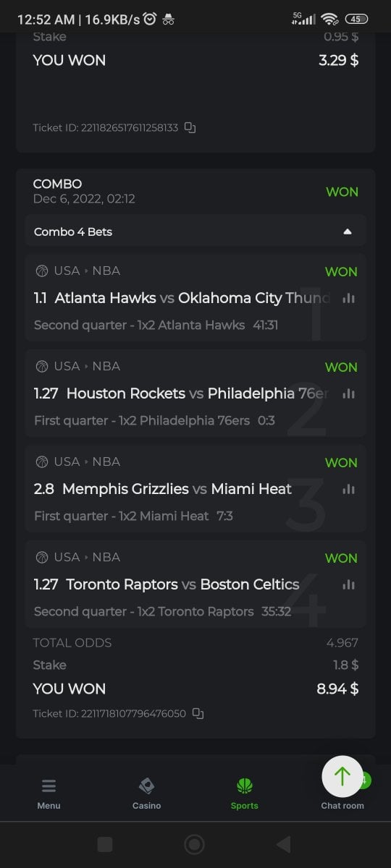Open stats icon for Houston Rockets match
Screen dimensions: 391x868
[348, 393]
